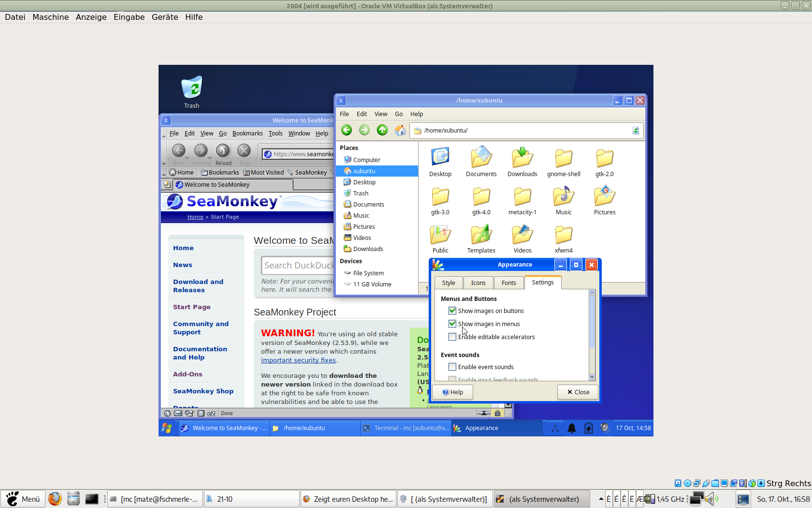Go forward in the file manager
812x508 pixels.
click(x=364, y=130)
